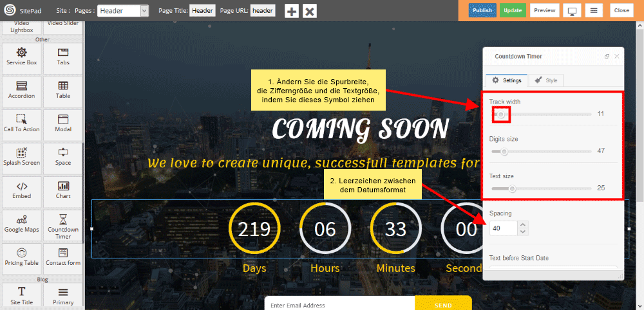
Task: Select the Hours countdown circle 06
Action: tap(325, 229)
